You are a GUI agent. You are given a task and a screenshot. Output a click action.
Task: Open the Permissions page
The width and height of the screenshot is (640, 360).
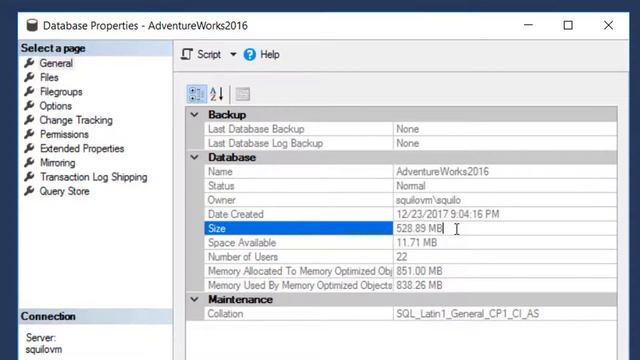(x=64, y=134)
